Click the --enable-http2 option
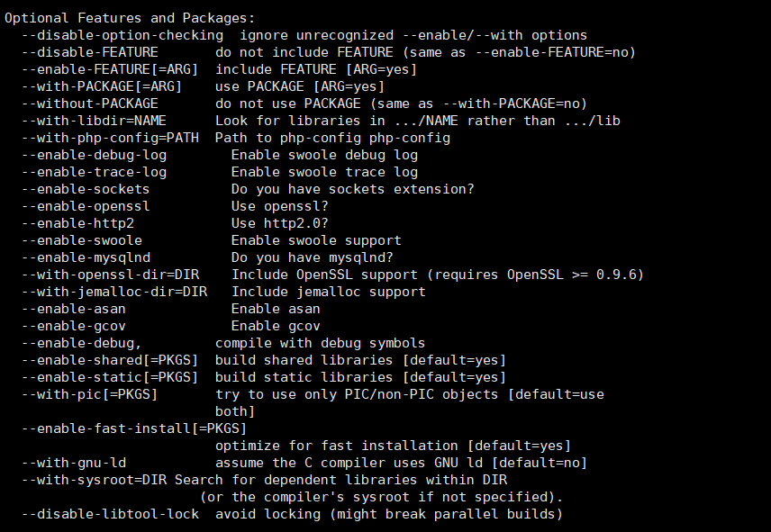Viewport: 771px width, 532px height. click(78, 223)
